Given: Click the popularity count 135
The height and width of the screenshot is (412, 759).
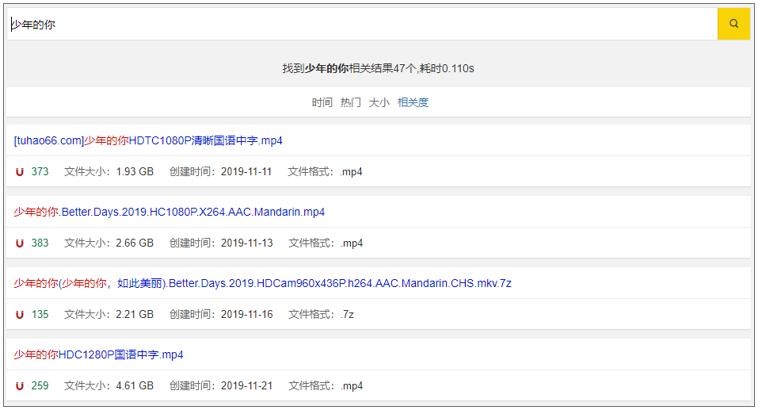Looking at the screenshot, I should 40,315.
